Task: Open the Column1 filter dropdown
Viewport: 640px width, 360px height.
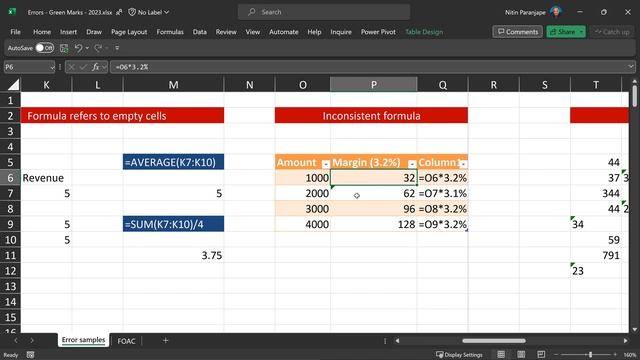Action: click(463, 164)
